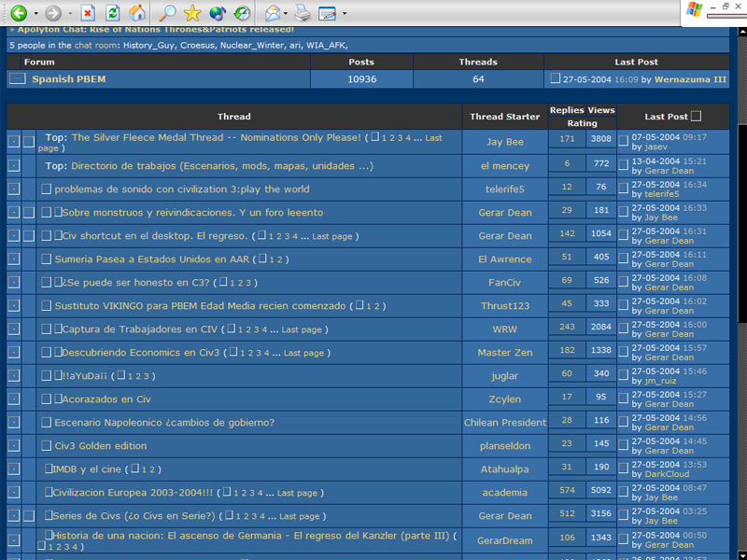Click the Edit page icon in toolbar
The width and height of the screenshot is (747, 560).
328,13
